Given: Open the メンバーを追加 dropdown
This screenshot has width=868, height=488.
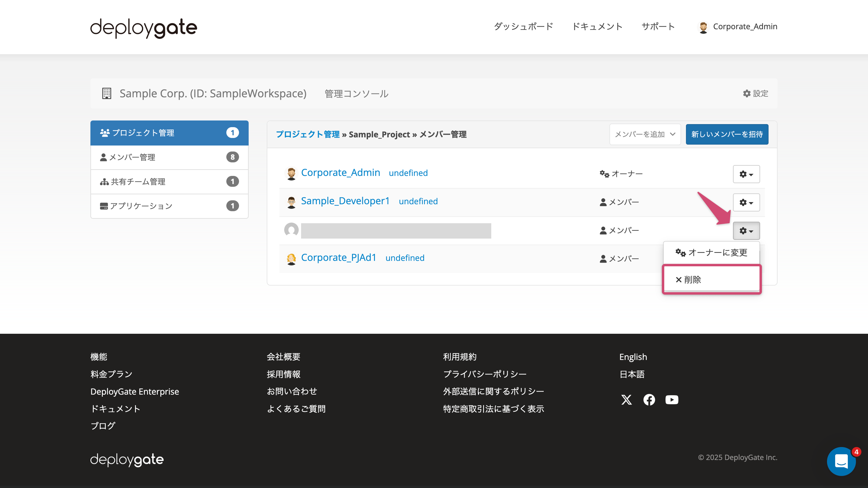Looking at the screenshot, I should coord(645,134).
